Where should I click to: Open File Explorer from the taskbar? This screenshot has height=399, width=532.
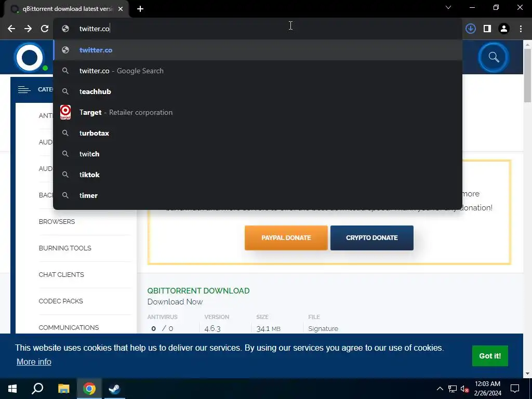(63, 389)
